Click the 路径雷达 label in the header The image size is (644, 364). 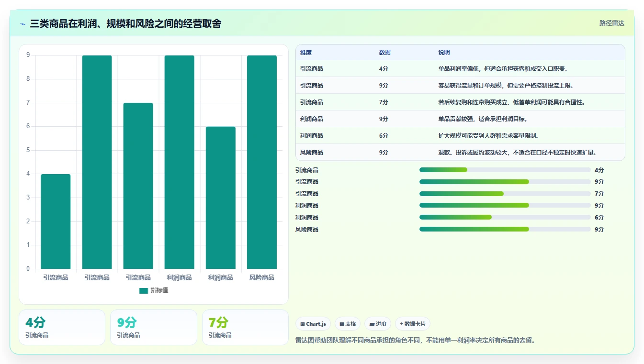coord(612,23)
